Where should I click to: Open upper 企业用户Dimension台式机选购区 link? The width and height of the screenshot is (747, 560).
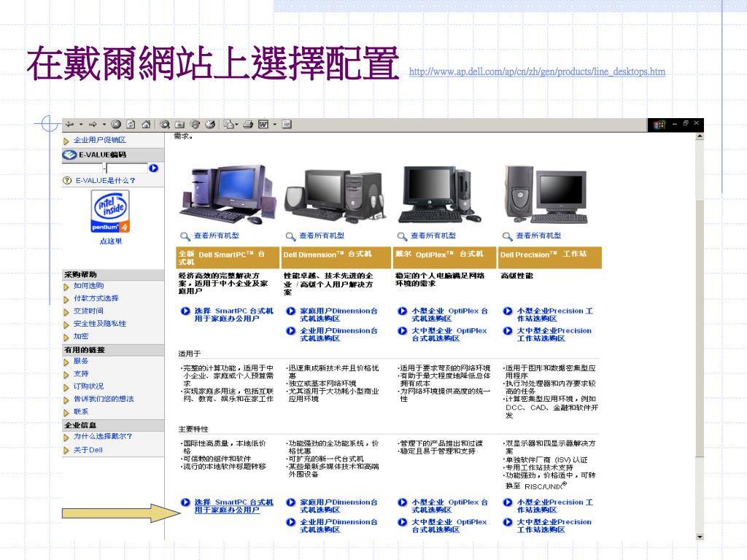(x=338, y=334)
